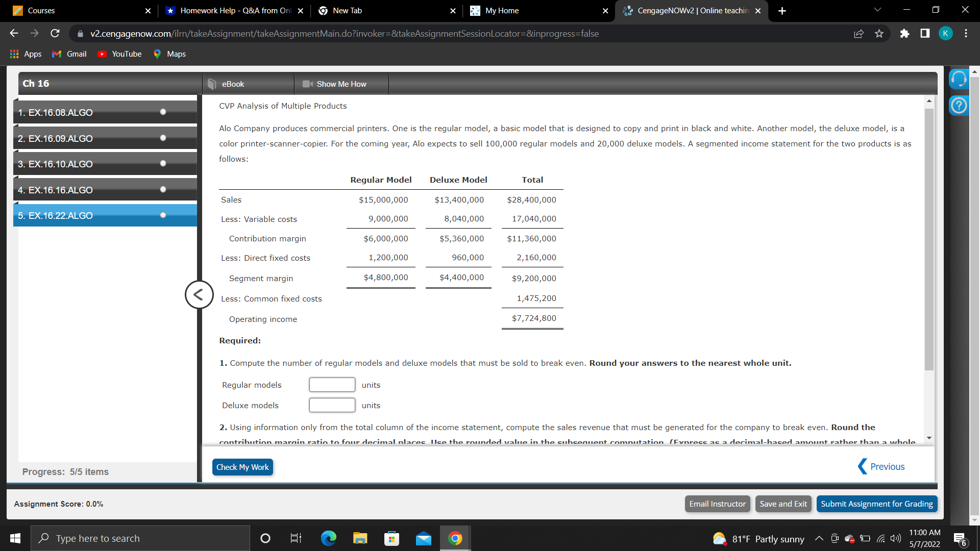Click Check My Work
The image size is (980, 551).
[242, 467]
